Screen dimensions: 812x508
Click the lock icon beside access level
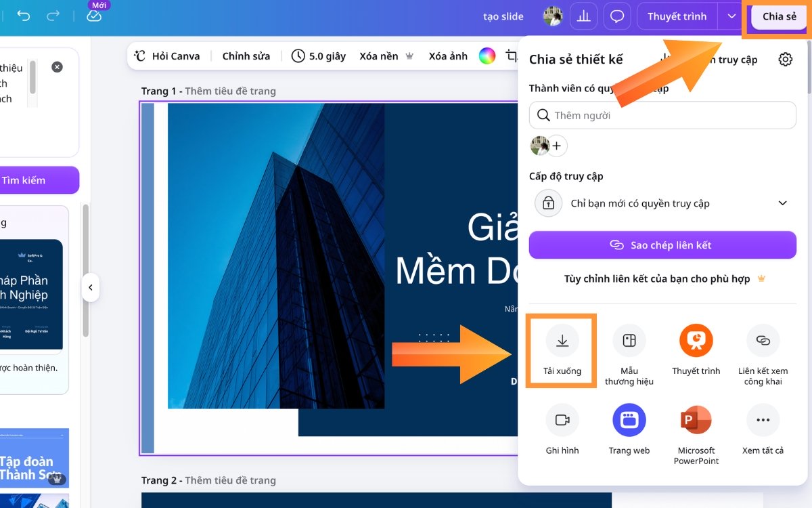(x=548, y=203)
